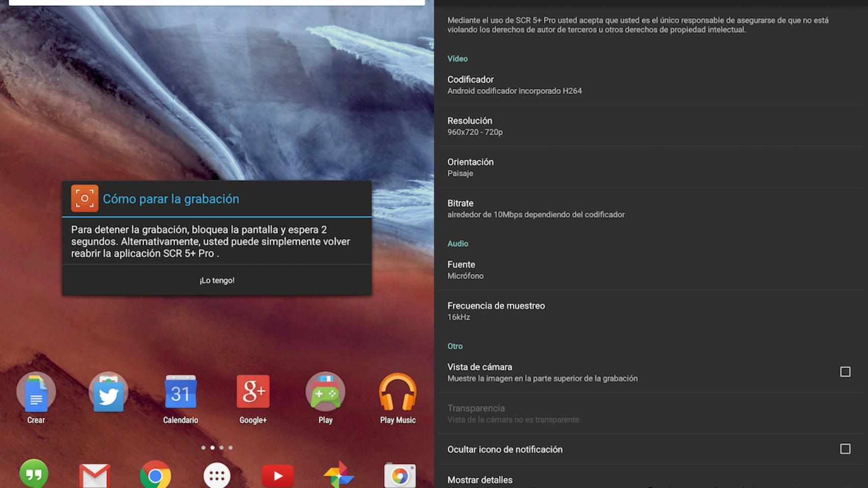Screen dimensions: 868x488
Task: Click the SCR recorder icon in dialog
Action: (84, 198)
